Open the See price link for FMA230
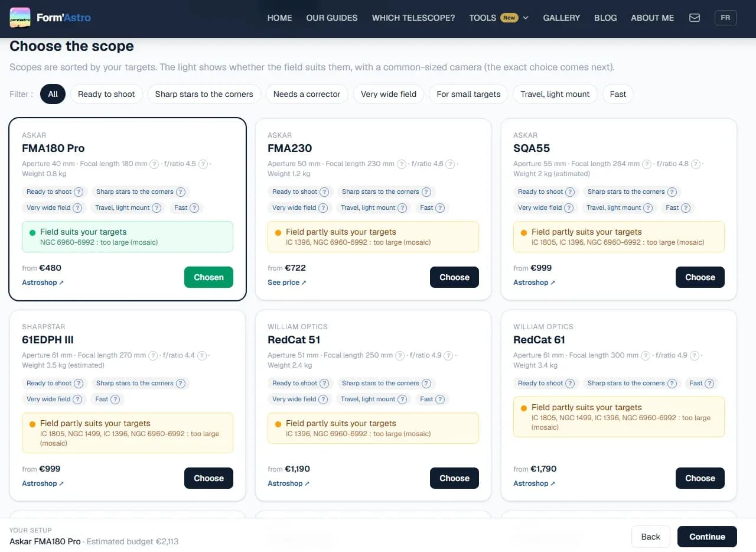This screenshot has width=756, height=552. (x=287, y=283)
